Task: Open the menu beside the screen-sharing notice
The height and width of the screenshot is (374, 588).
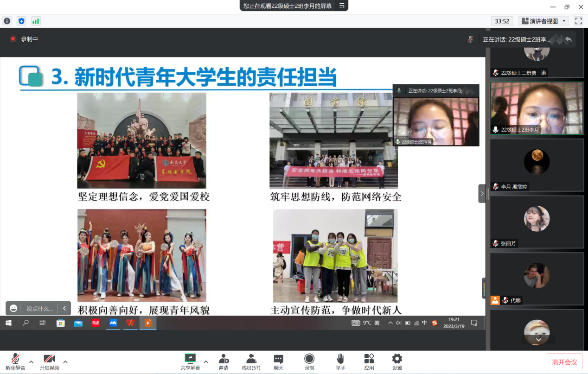Action: click(342, 6)
